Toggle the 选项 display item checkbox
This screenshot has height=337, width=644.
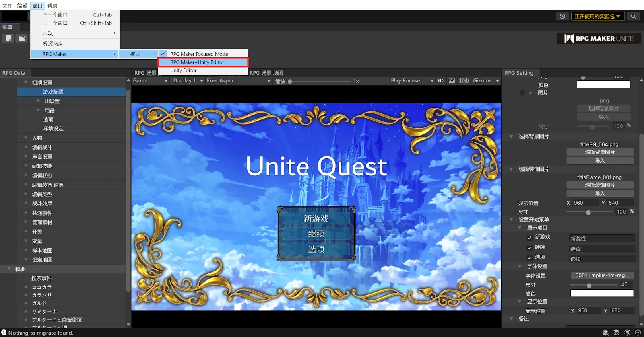529,257
